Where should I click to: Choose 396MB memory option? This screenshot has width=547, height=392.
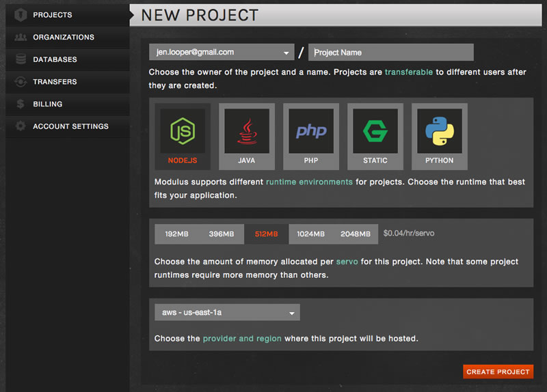coord(222,234)
